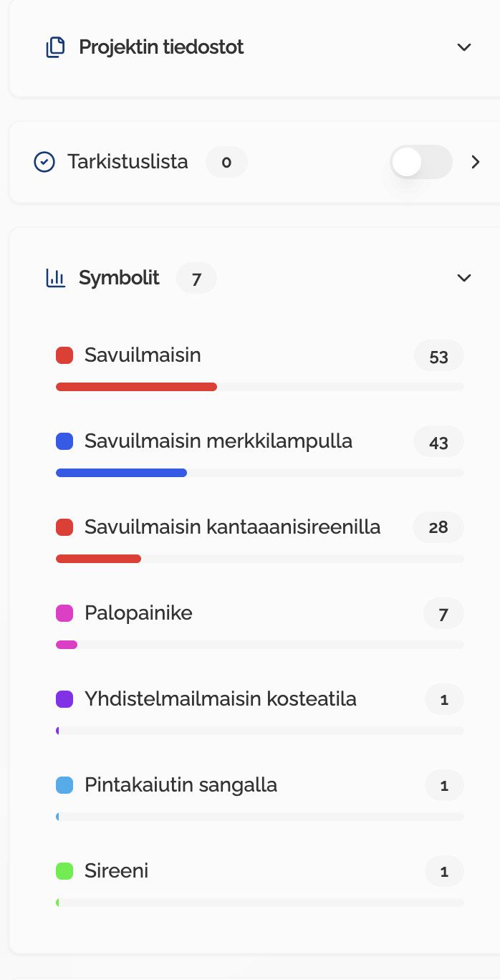Select the light blue Pintakaiutin sangalla icon

click(x=64, y=785)
